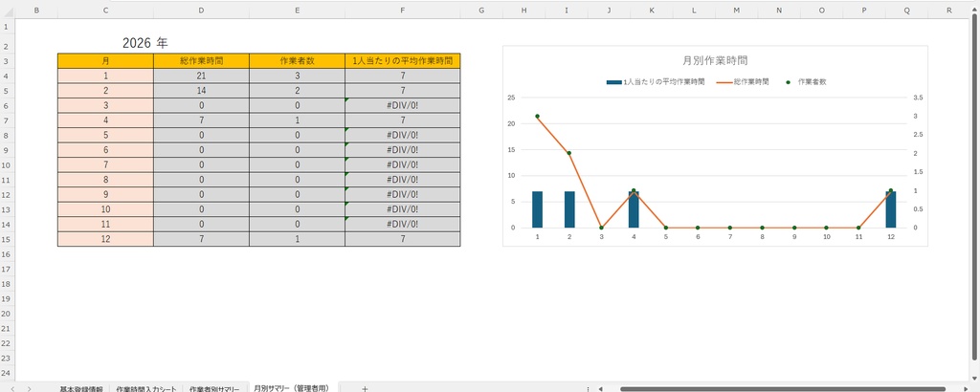980x392 pixels.
Task: Select column R header
Action: (x=948, y=10)
